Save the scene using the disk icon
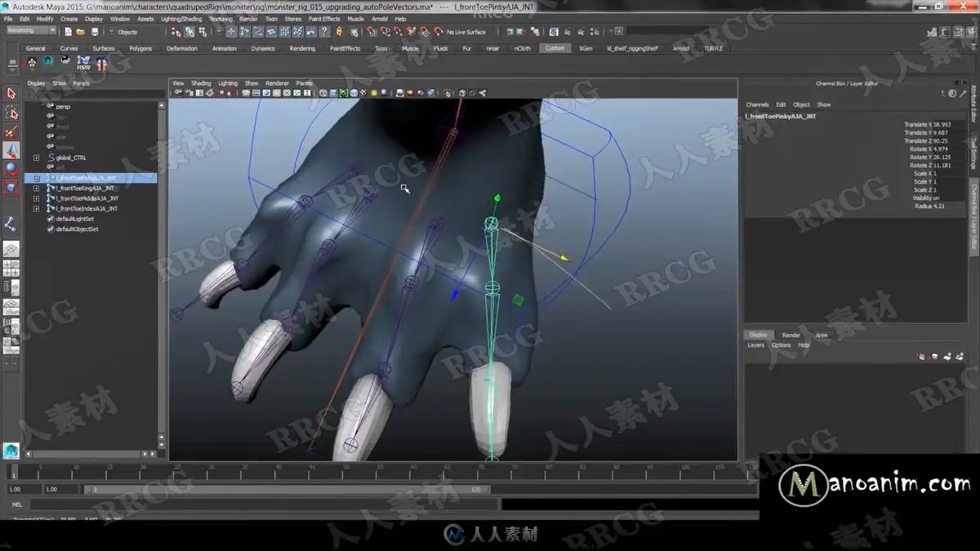The image size is (980, 551). [95, 32]
